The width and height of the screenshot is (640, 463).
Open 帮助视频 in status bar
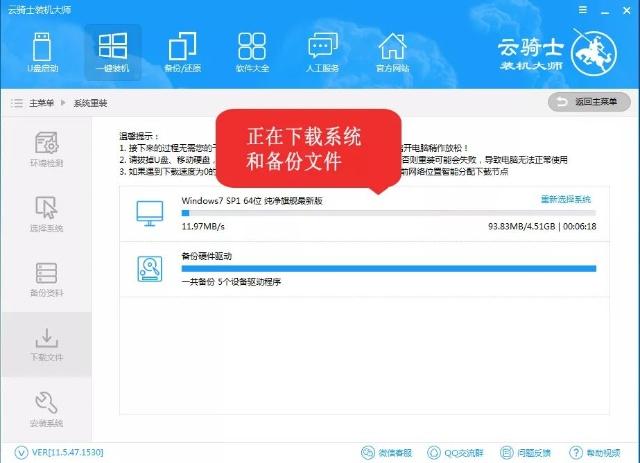coord(595,452)
